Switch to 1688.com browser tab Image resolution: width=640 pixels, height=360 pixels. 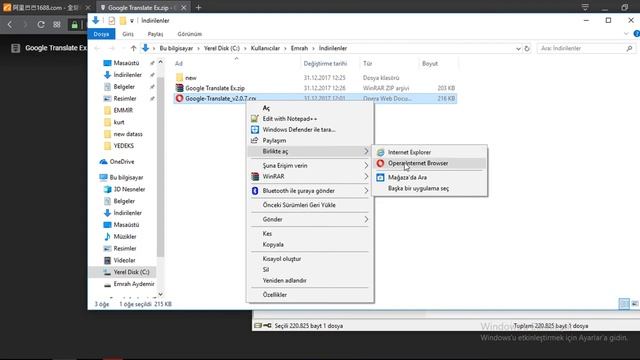[46, 7]
